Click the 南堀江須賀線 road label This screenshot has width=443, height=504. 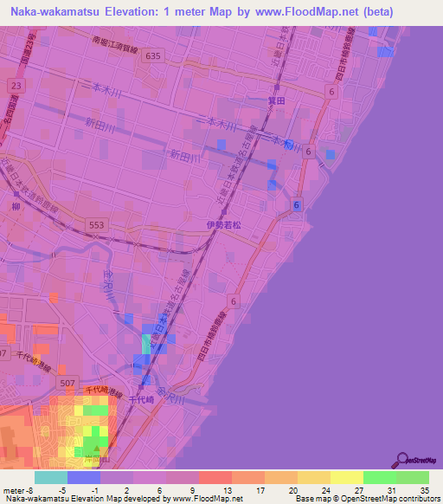click(x=115, y=45)
